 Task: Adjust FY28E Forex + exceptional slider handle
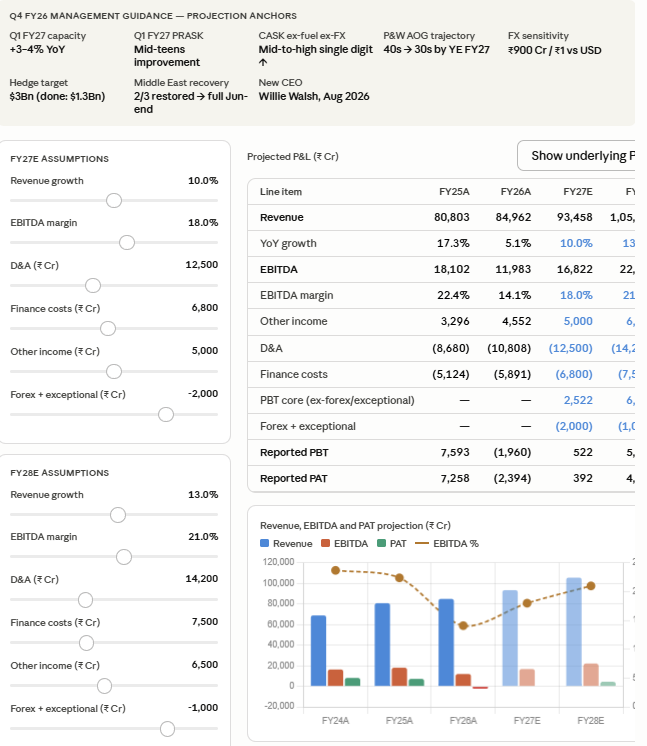coord(167,729)
